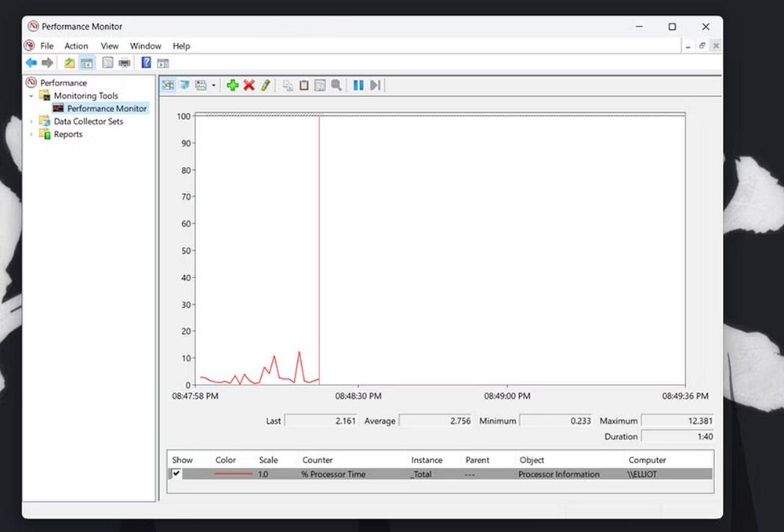The image size is (784, 532).
Task: Open the graph type dropdown arrow
Action: click(212, 85)
